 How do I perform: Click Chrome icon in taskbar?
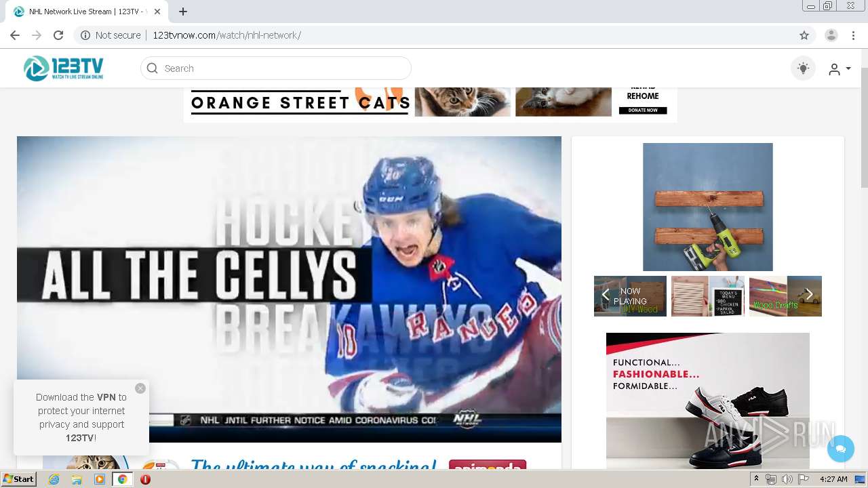pos(123,479)
